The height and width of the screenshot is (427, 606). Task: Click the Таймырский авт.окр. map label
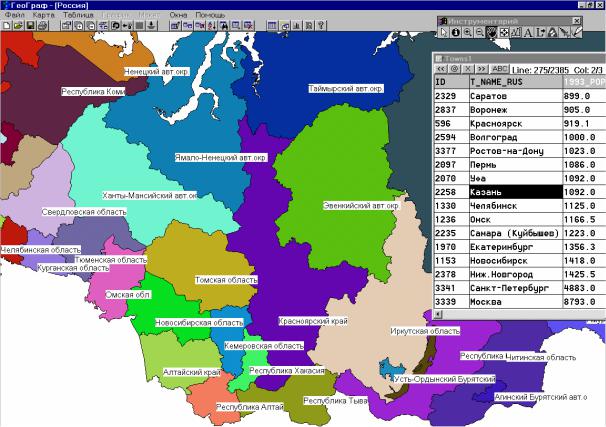pyautogui.click(x=346, y=88)
